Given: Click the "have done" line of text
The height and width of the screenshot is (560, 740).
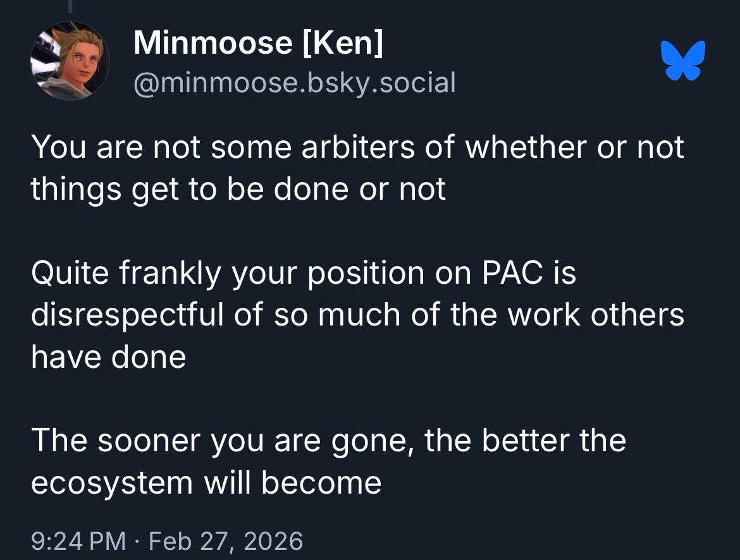Looking at the screenshot, I should point(108,356).
